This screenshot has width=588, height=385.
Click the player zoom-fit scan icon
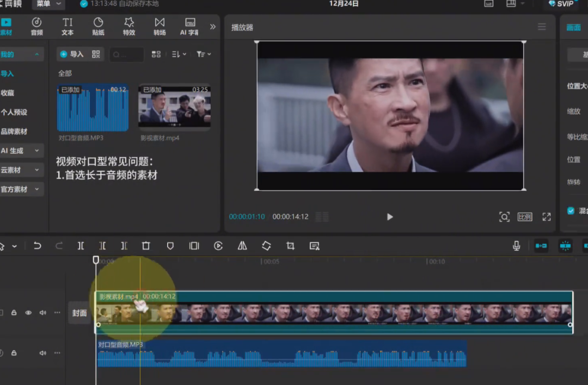504,217
